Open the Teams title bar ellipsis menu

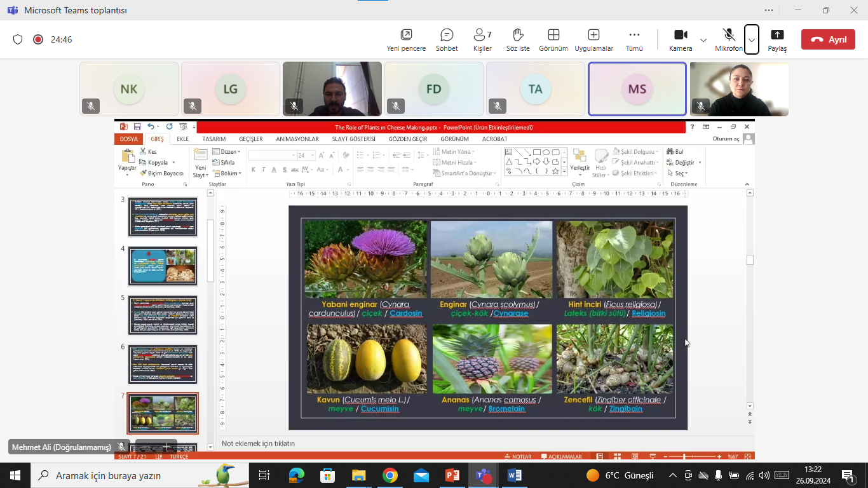coord(769,10)
